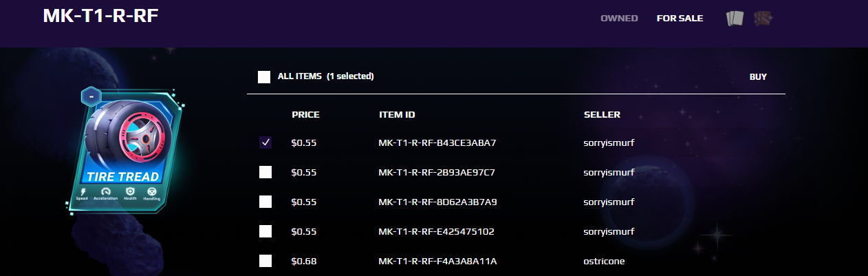Sort listings by PRICE column header
The image size is (868, 276).
[x=305, y=114]
